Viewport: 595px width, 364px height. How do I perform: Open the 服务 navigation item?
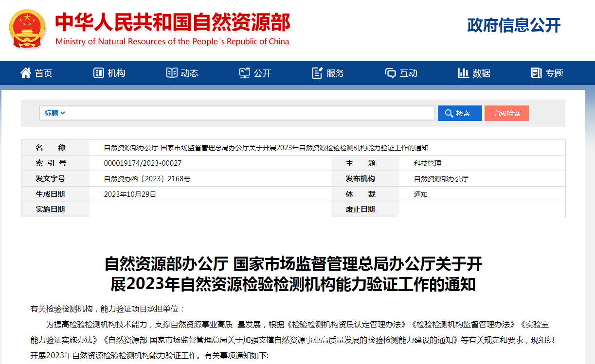point(336,73)
